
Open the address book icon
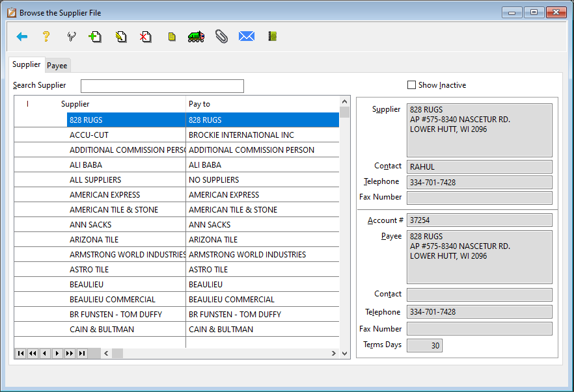(x=272, y=36)
